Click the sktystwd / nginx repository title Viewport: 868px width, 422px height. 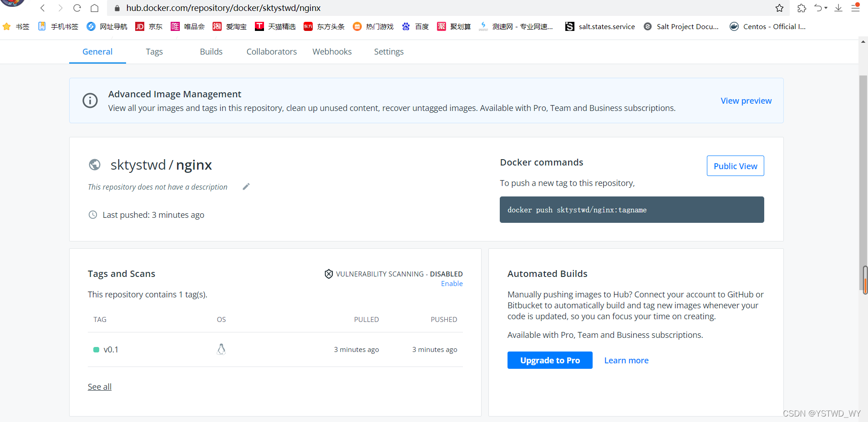click(x=161, y=165)
